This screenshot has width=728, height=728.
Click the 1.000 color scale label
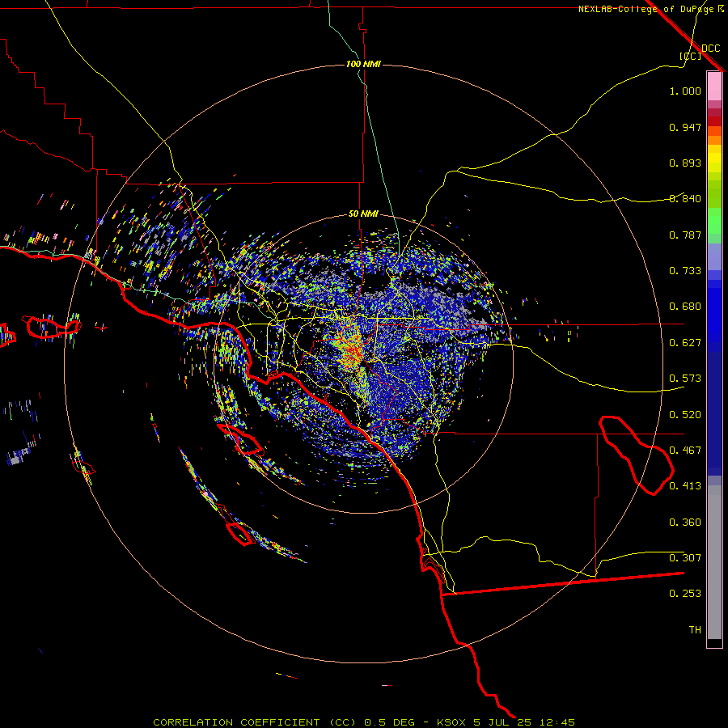coord(685,91)
